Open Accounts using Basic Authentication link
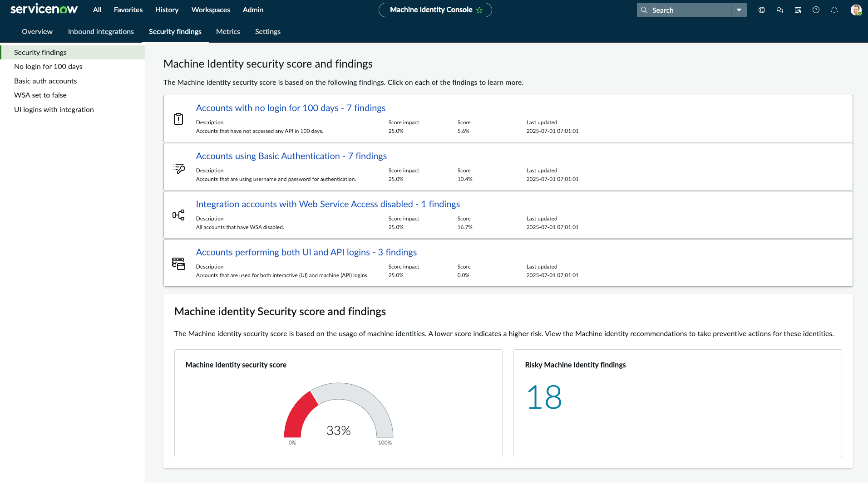Viewport: 868px width, 484px height. [291, 156]
